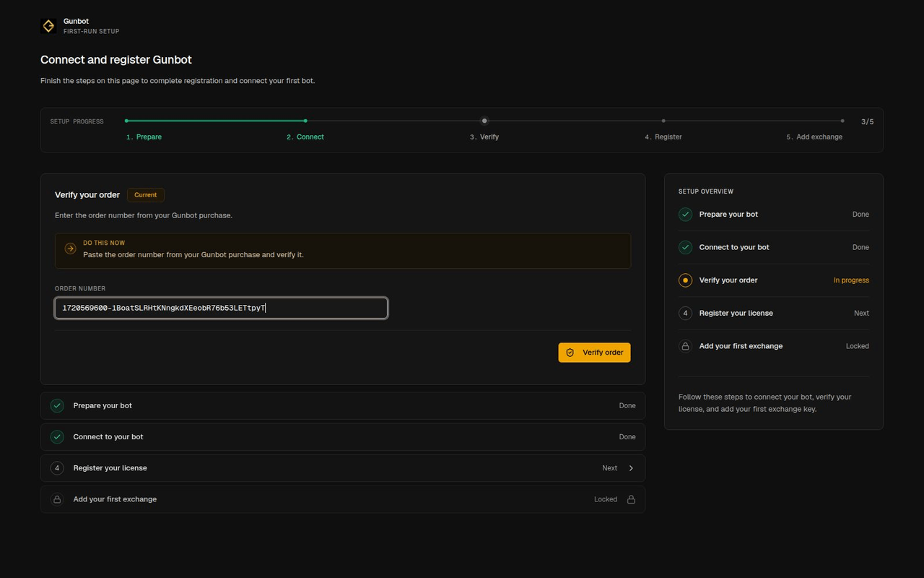Expand the Prepare your bot row

(x=343, y=405)
